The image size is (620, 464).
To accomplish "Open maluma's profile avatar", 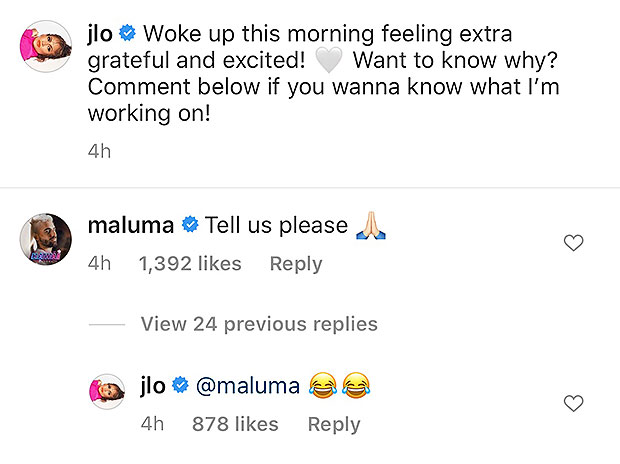I will pyautogui.click(x=44, y=239).
